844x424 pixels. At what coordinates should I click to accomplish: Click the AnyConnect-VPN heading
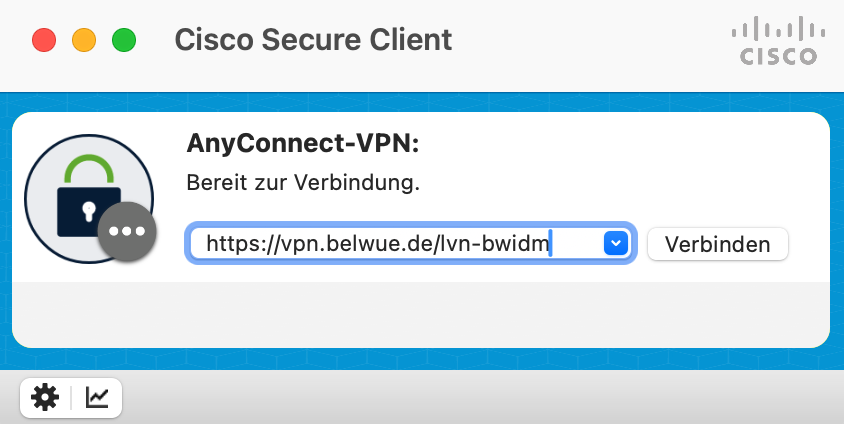point(302,144)
